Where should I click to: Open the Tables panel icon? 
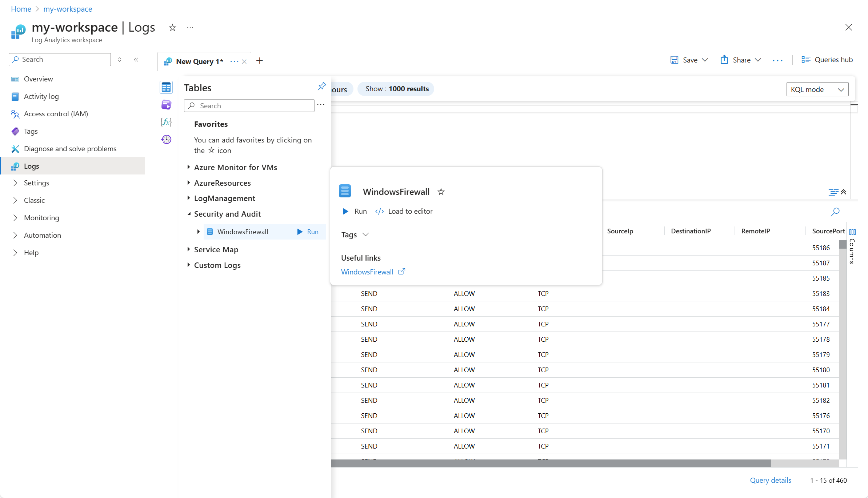click(x=166, y=87)
